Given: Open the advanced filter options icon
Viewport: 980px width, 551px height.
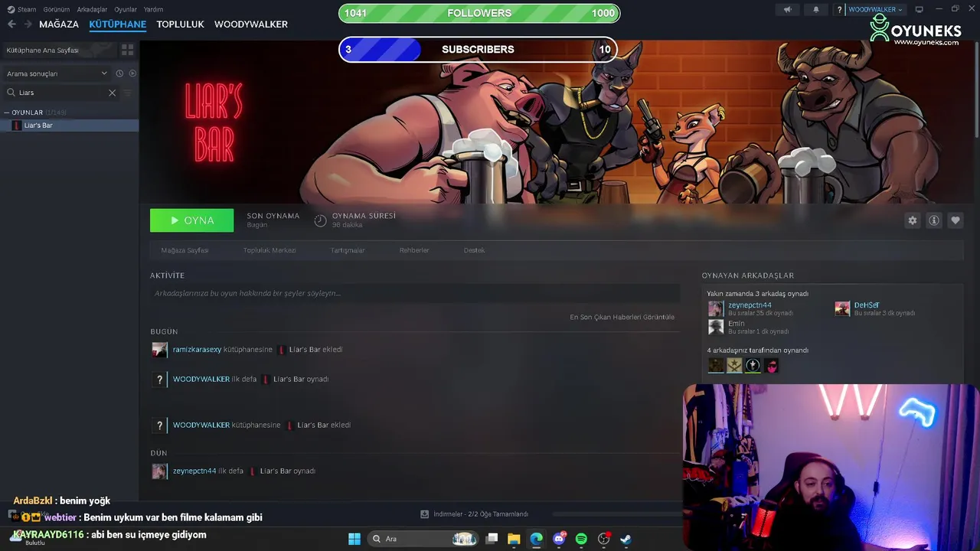Looking at the screenshot, I should point(128,93).
